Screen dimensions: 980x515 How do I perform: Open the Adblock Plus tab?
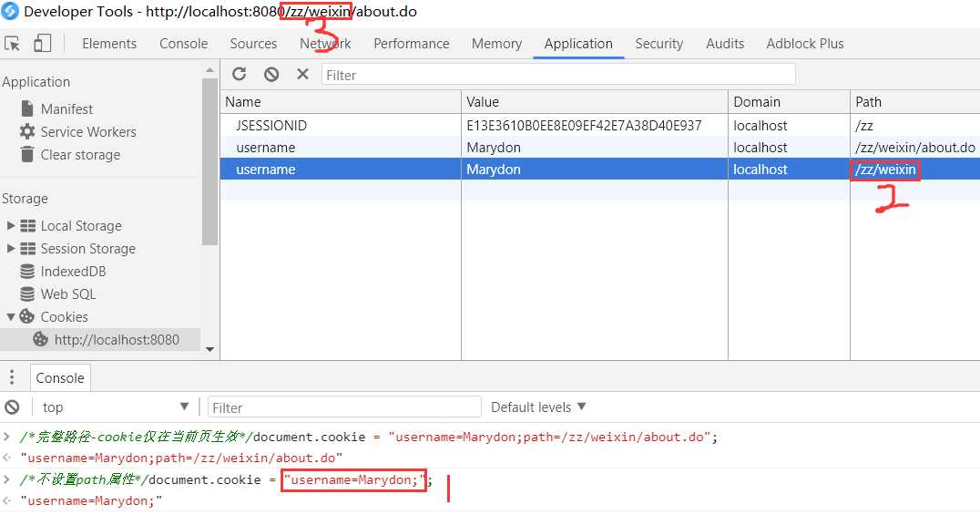805,43
